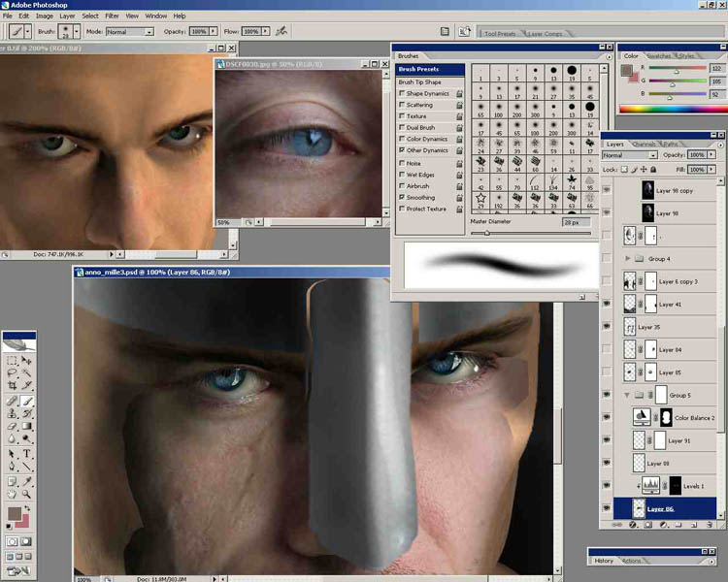
Task: Pick the Zoom tool magnifier
Action: pos(27,494)
